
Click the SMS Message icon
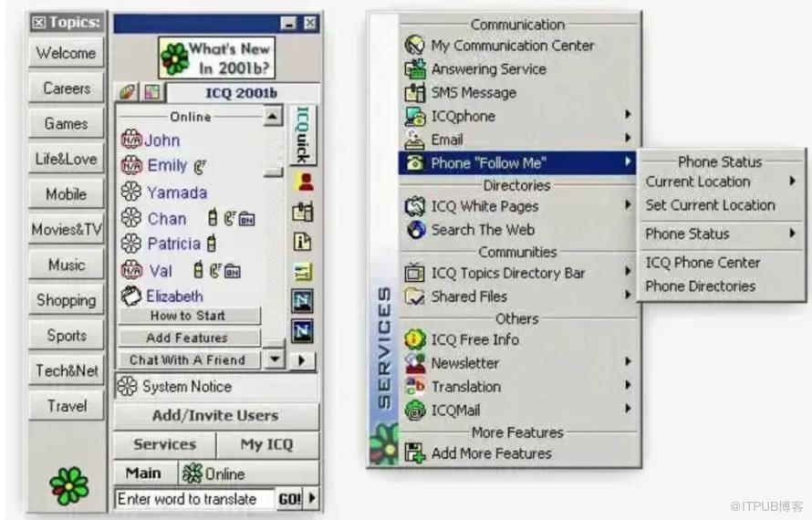point(415,92)
